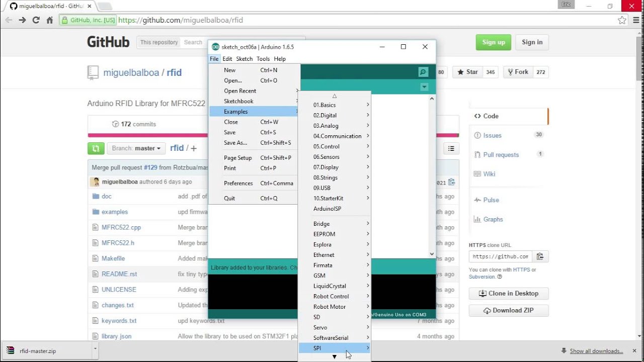Open the Arduino Sketch menu
The image size is (644, 362).
(x=245, y=59)
